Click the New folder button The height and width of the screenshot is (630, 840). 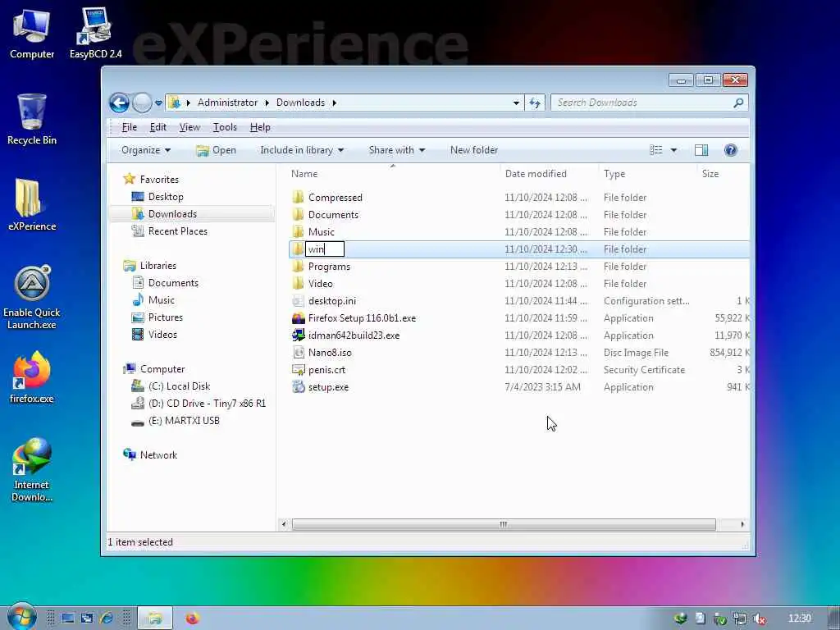coord(474,150)
